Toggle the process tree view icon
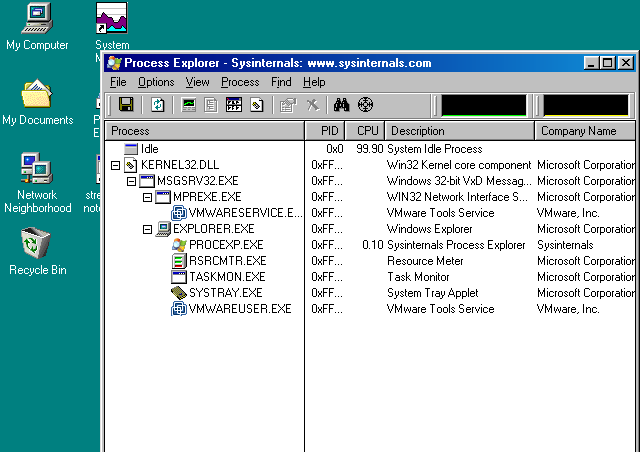 [x=211, y=105]
